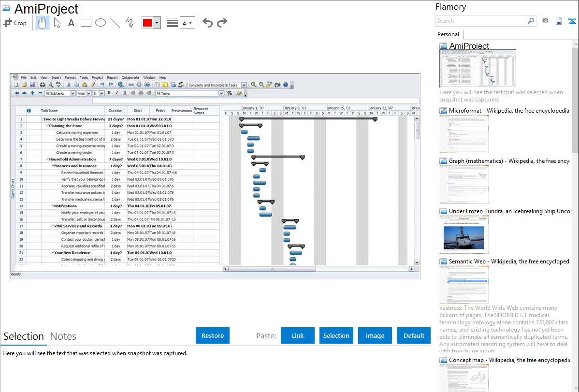Collapse the Household Administration task group
The height and width of the screenshot is (392, 579).
pyautogui.click(x=48, y=159)
